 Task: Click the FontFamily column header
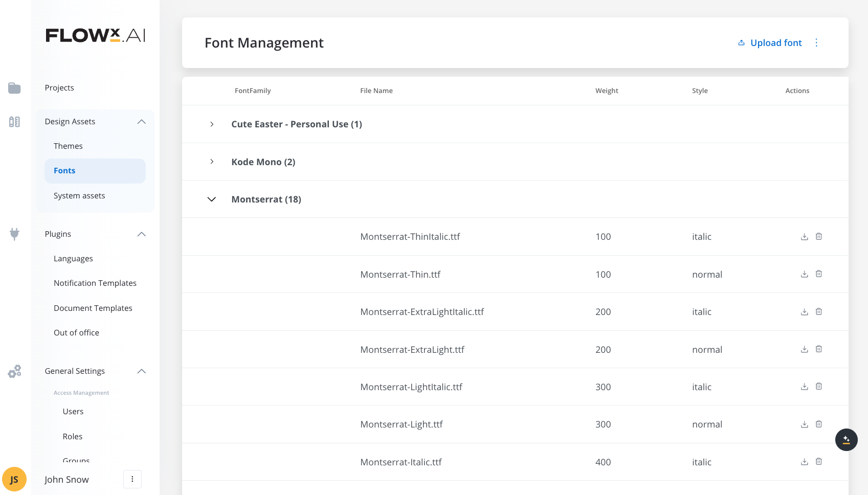coord(253,91)
